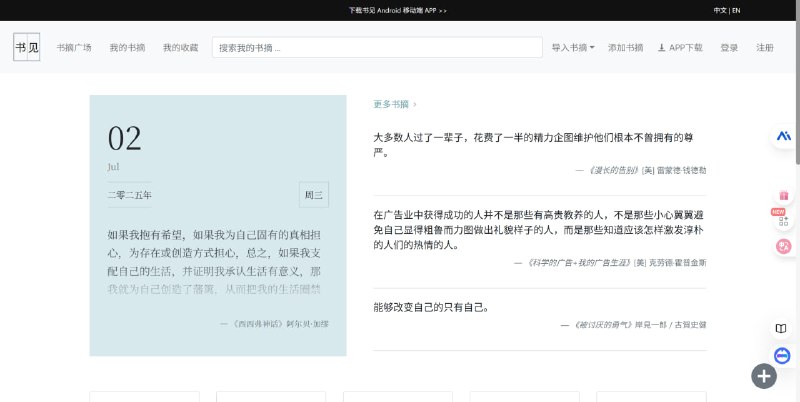Open the book icon on right edge
Image resolution: width=800 pixels, height=402 pixels.
[783, 328]
